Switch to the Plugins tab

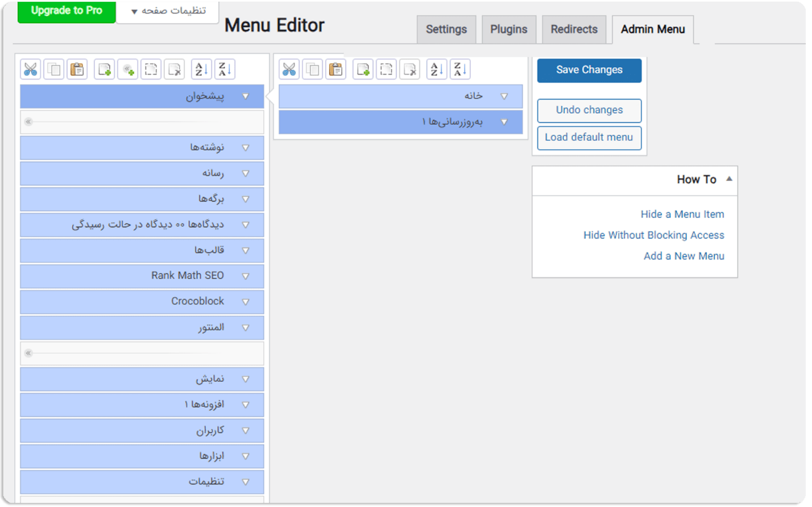coord(508,29)
